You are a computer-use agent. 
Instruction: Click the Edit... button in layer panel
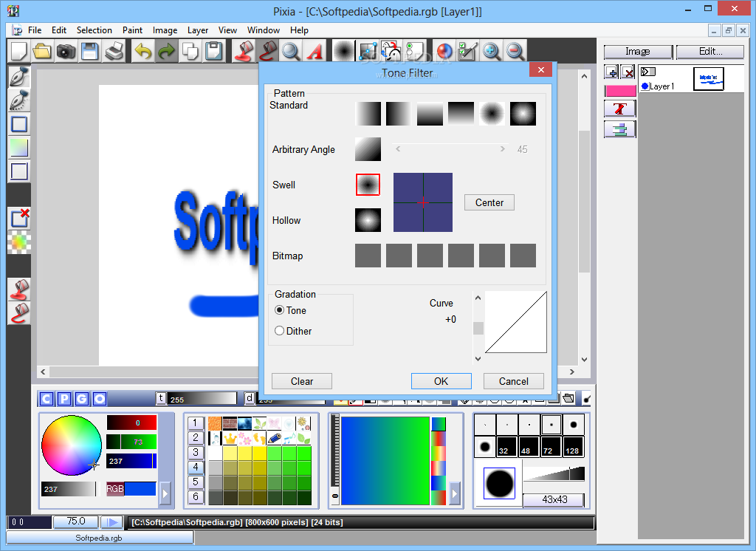tap(710, 51)
